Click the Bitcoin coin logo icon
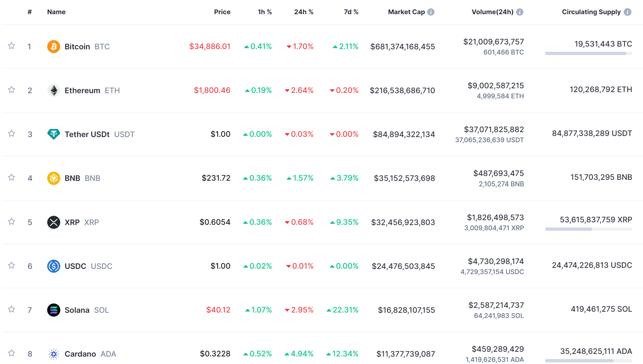The image size is (643, 364). pyautogui.click(x=54, y=46)
